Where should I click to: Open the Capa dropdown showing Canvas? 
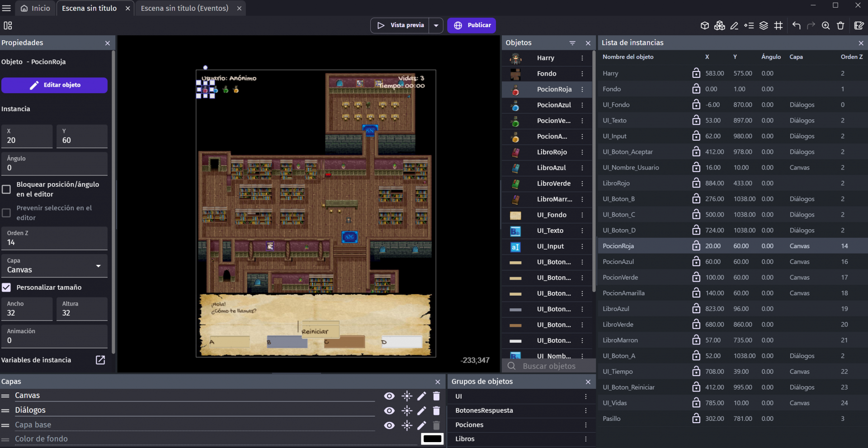(54, 266)
